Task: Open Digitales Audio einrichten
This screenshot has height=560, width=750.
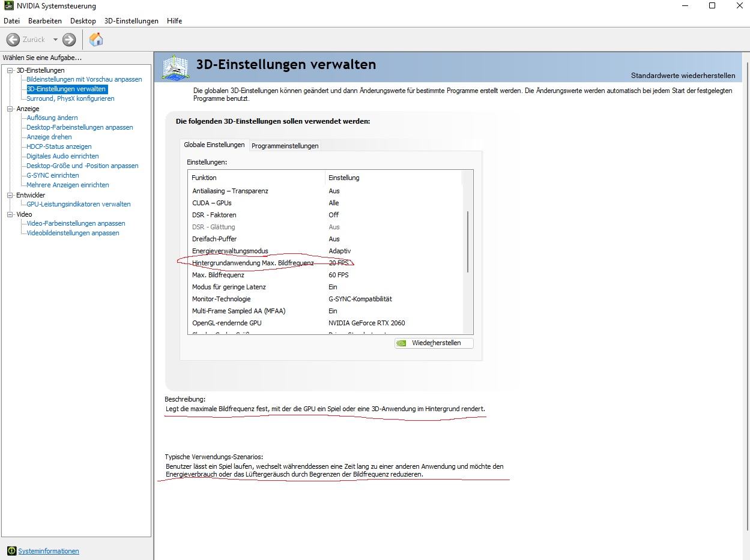Action: (x=62, y=156)
